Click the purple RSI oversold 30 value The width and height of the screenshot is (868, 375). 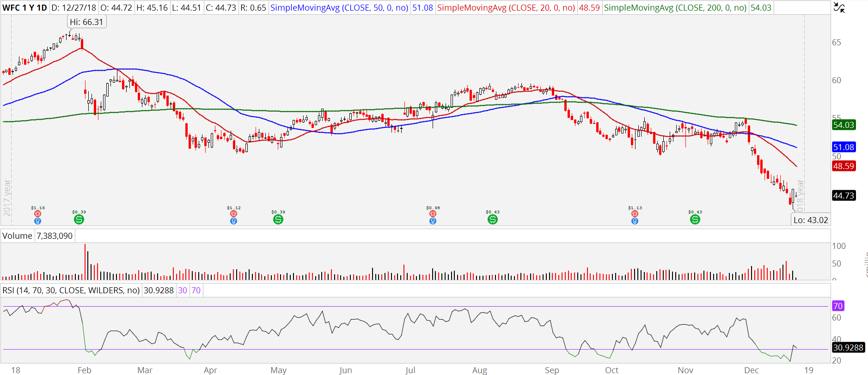coord(183,290)
